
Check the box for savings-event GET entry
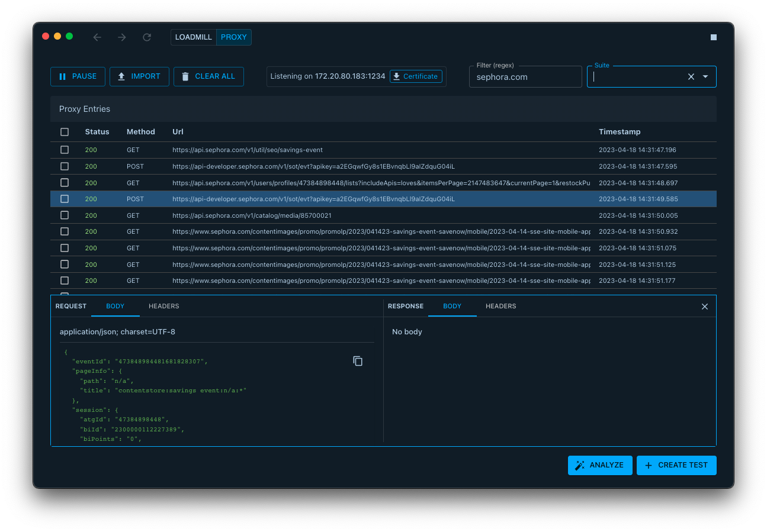pyautogui.click(x=65, y=150)
